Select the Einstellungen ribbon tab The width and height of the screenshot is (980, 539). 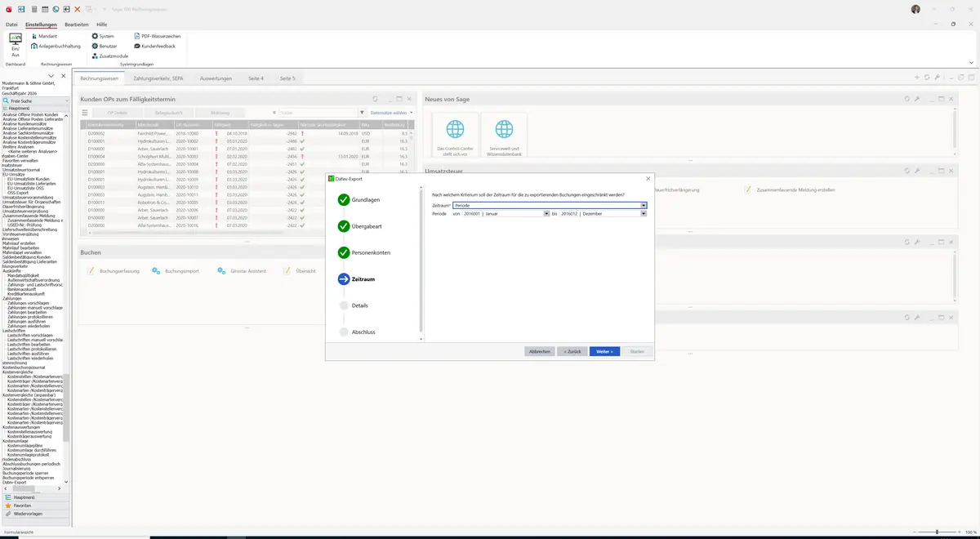tap(41, 24)
